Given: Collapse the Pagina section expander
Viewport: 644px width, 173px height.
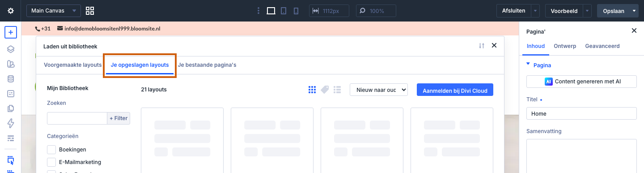Looking at the screenshot, I should coord(528,65).
